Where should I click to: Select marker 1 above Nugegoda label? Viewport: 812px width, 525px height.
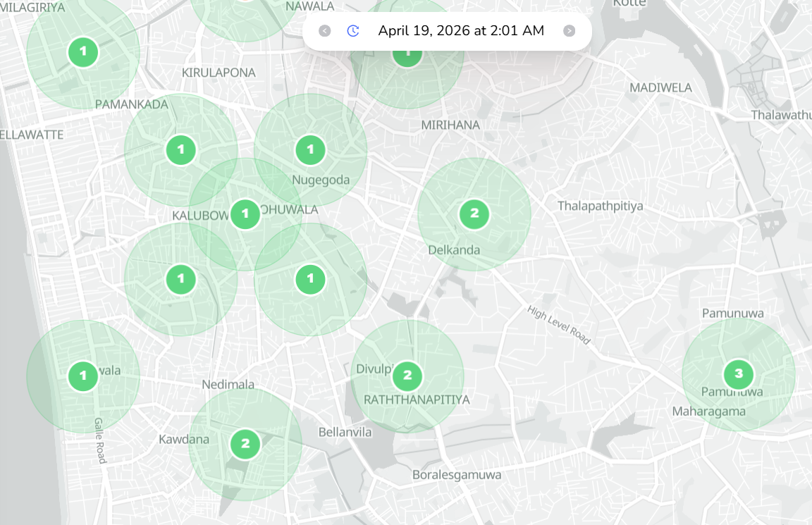click(x=311, y=150)
